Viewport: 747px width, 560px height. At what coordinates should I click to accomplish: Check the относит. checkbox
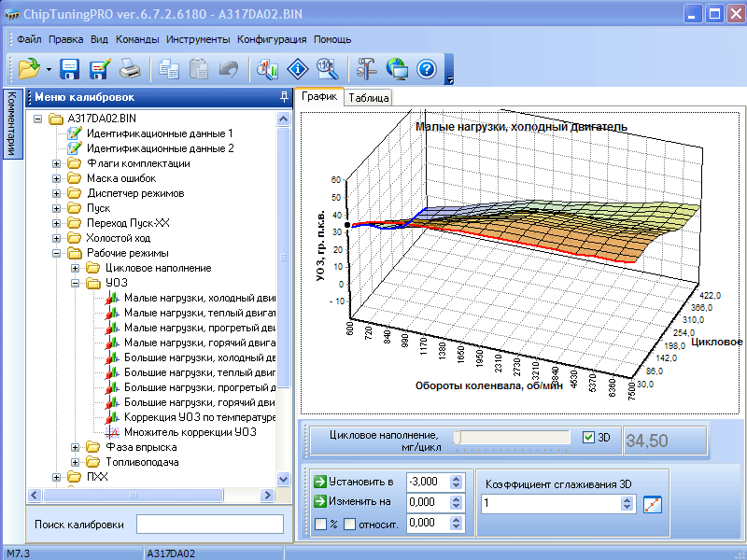pyautogui.click(x=350, y=524)
